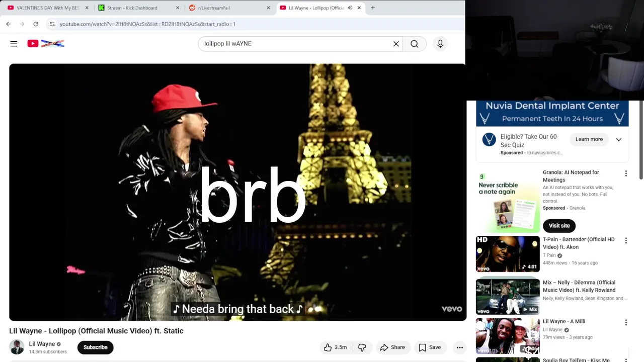Click the Nuvia Dental logo icon
The height and width of the screenshot is (362, 644).
(489, 139)
